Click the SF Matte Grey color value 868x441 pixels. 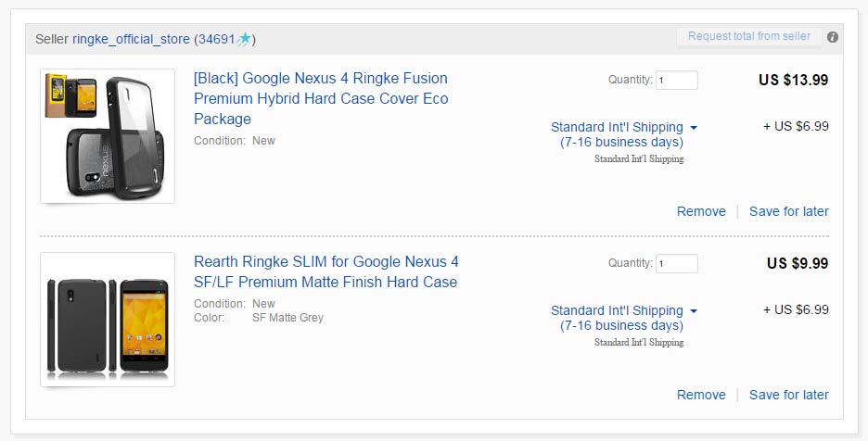287,318
